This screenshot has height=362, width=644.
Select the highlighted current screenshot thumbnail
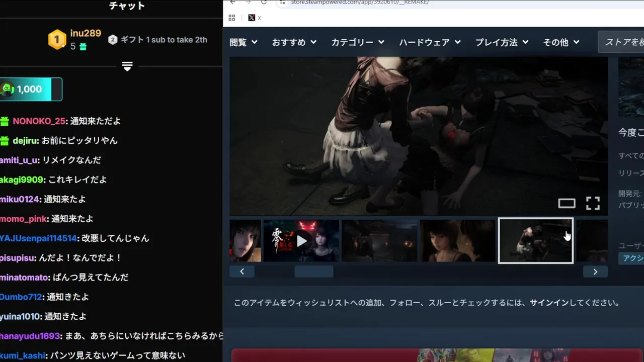click(536, 241)
